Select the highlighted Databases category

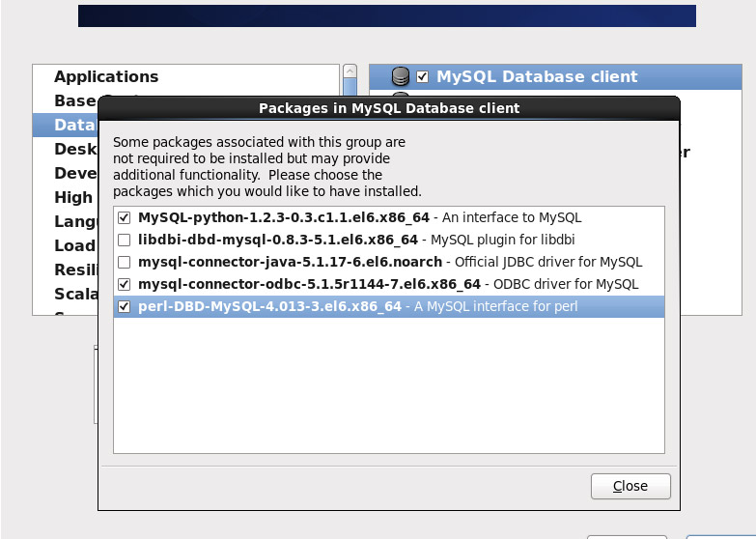pos(66,125)
